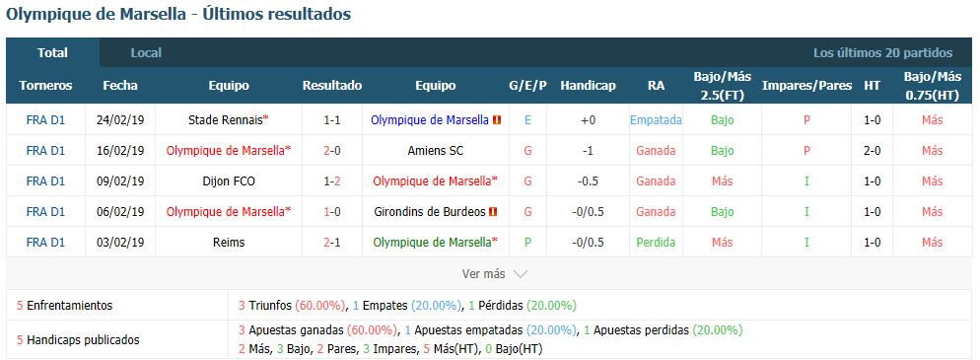Open Reims team link

(x=229, y=243)
